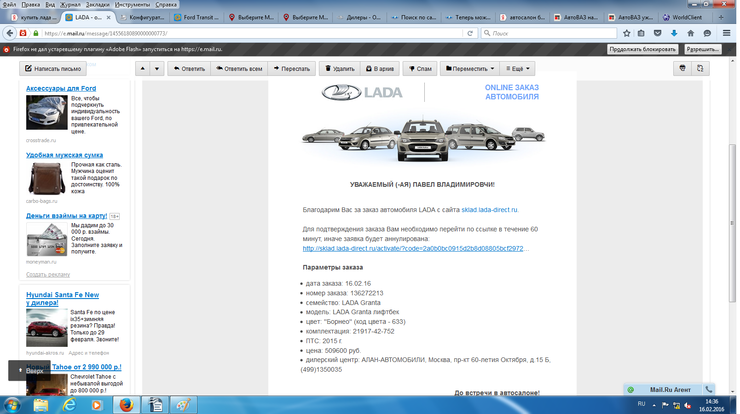Screen dimensions: 740x414
Task: Open the order activation link
Action: [413, 248]
